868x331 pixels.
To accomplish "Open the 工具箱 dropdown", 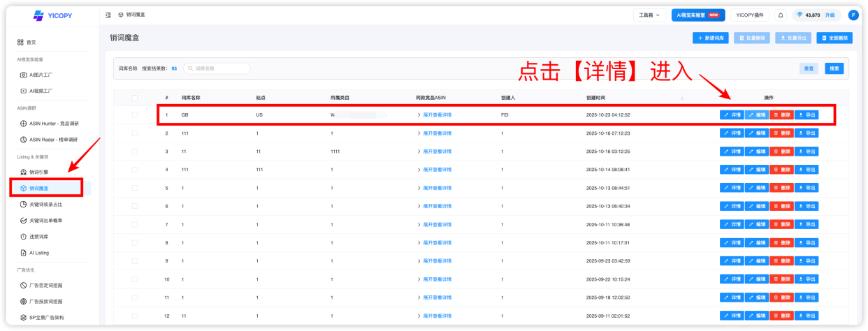I will click(649, 15).
